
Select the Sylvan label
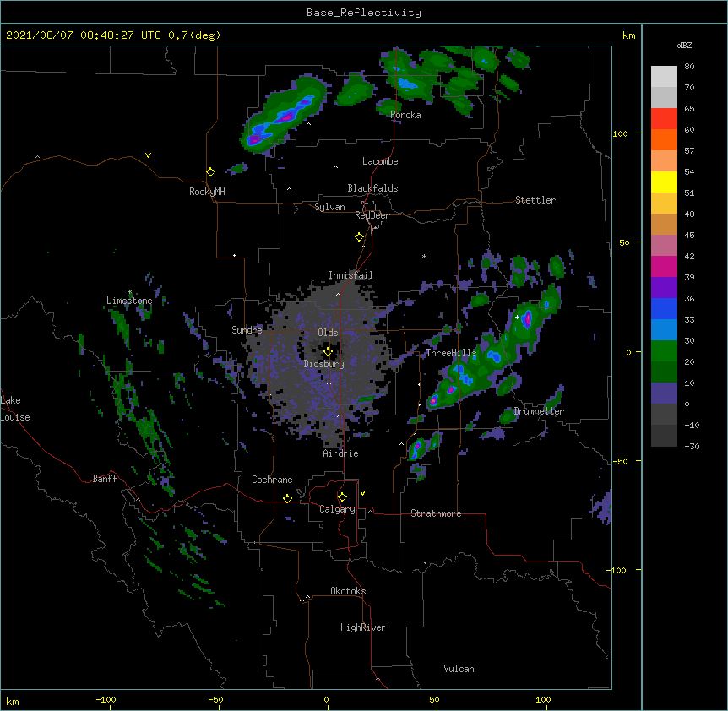(329, 207)
